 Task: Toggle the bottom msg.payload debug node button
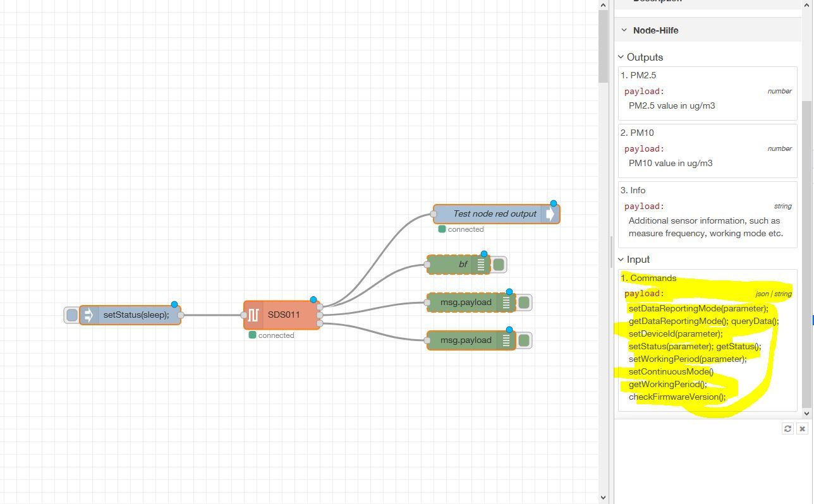(x=524, y=340)
